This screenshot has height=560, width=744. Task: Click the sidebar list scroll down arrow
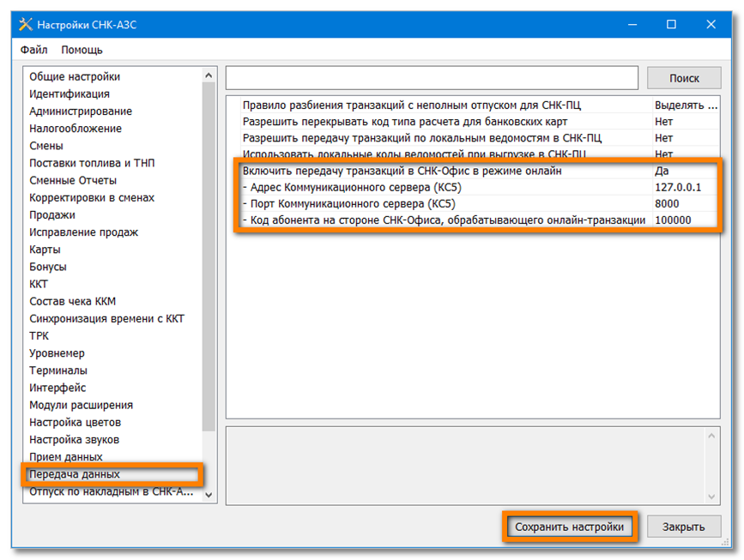210,494
